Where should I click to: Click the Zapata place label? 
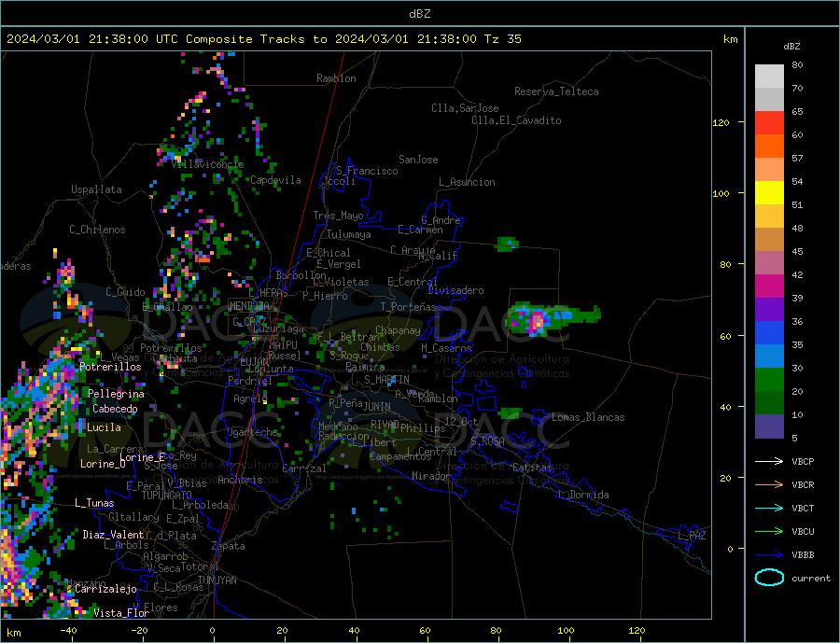[229, 547]
